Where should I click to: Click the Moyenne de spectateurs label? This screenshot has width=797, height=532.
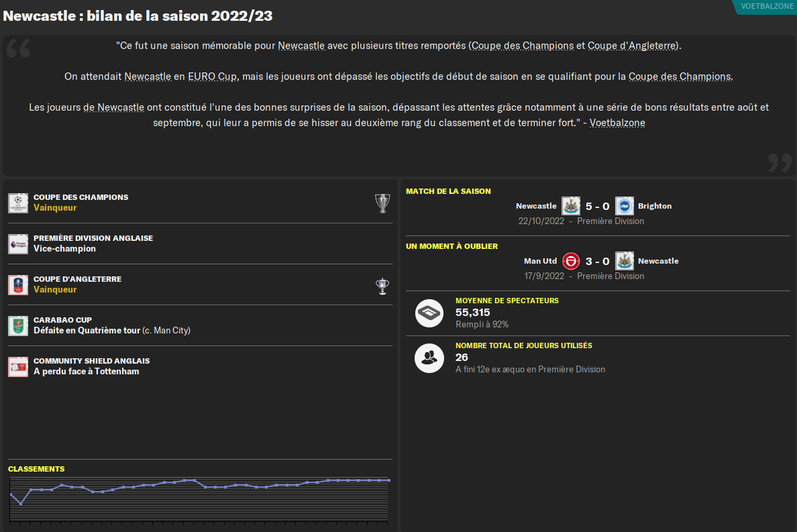[x=507, y=301]
